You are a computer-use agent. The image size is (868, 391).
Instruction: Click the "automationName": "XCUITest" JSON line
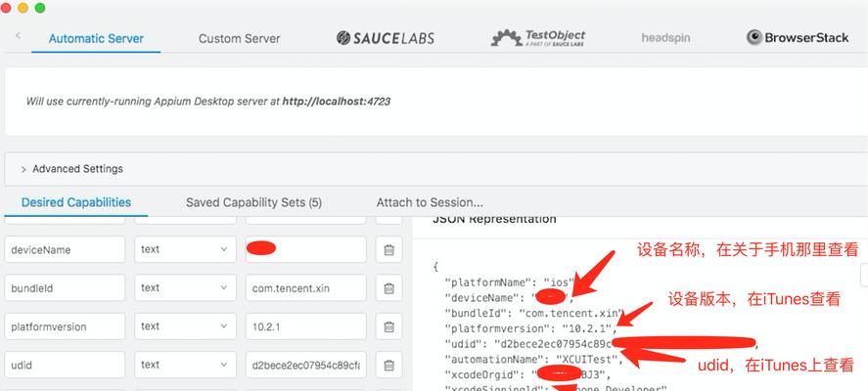pyautogui.click(x=533, y=360)
